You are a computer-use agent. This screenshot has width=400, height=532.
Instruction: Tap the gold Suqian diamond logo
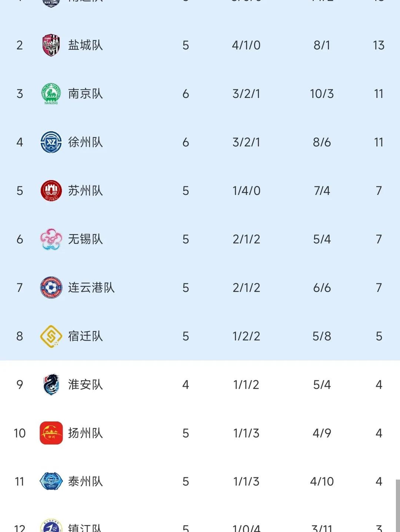pos(51,336)
